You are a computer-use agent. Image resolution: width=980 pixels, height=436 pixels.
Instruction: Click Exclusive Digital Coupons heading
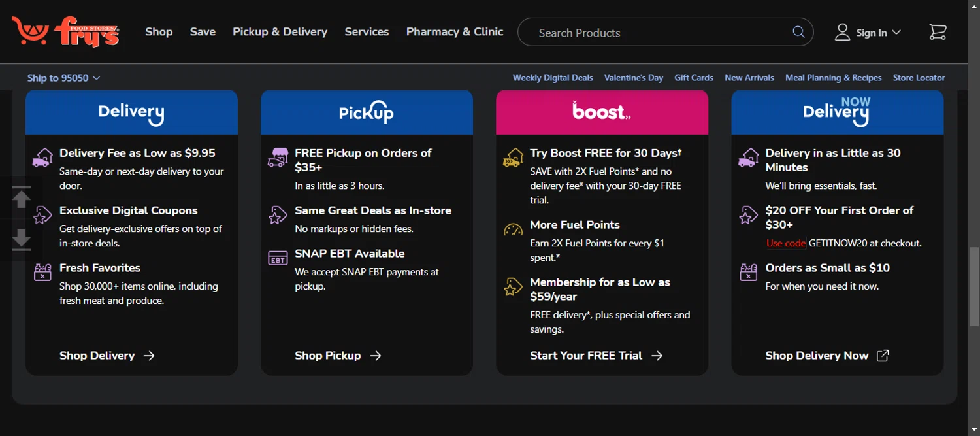(128, 210)
